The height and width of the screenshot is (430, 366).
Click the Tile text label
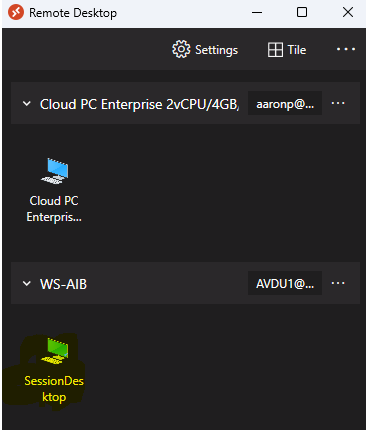pyautogui.click(x=297, y=50)
